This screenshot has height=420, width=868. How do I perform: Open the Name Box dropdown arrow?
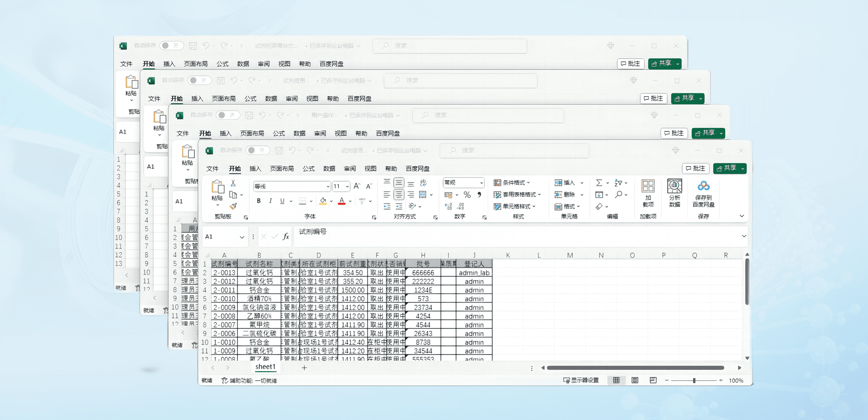tap(242, 237)
